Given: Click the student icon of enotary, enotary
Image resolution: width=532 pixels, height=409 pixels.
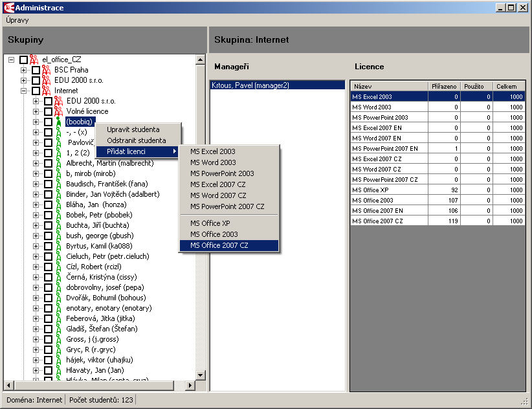Looking at the screenshot, I should click(x=58, y=308).
